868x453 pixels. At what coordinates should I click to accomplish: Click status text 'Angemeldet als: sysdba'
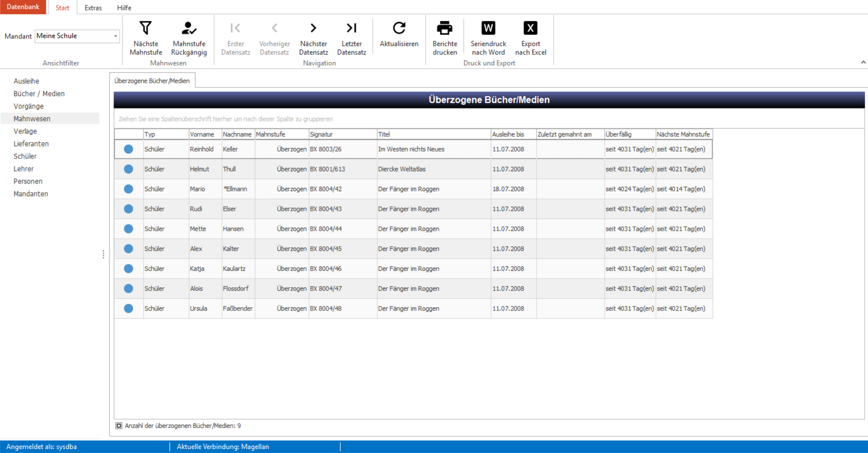pyautogui.click(x=41, y=447)
